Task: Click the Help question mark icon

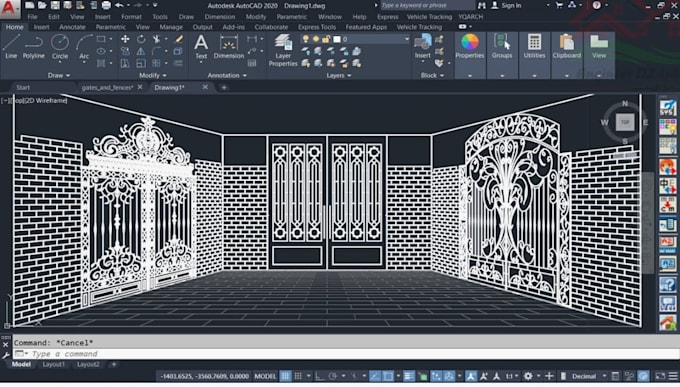Action: (597, 5)
